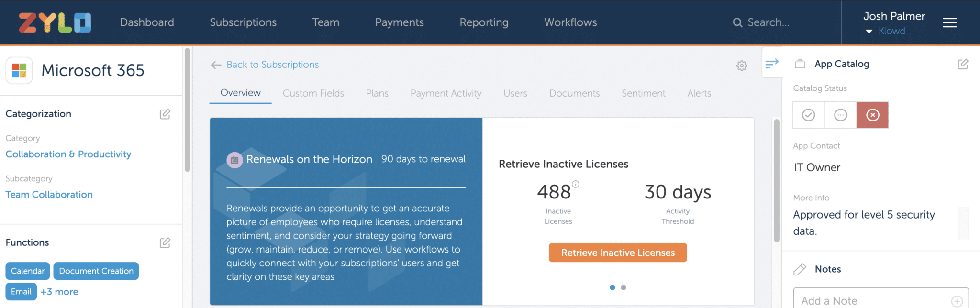
Task: Switch to the Plans tab
Action: click(x=377, y=93)
